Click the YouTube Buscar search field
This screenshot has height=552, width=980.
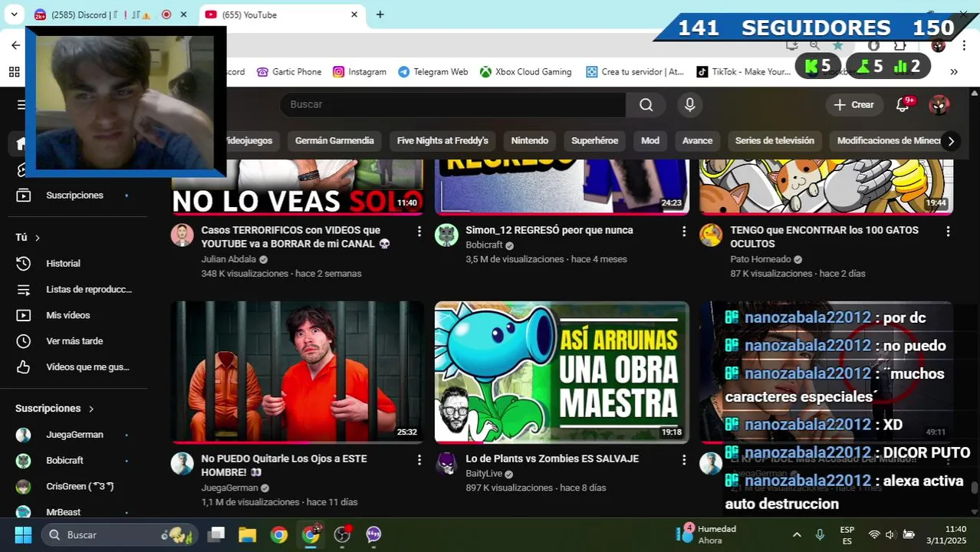452,104
